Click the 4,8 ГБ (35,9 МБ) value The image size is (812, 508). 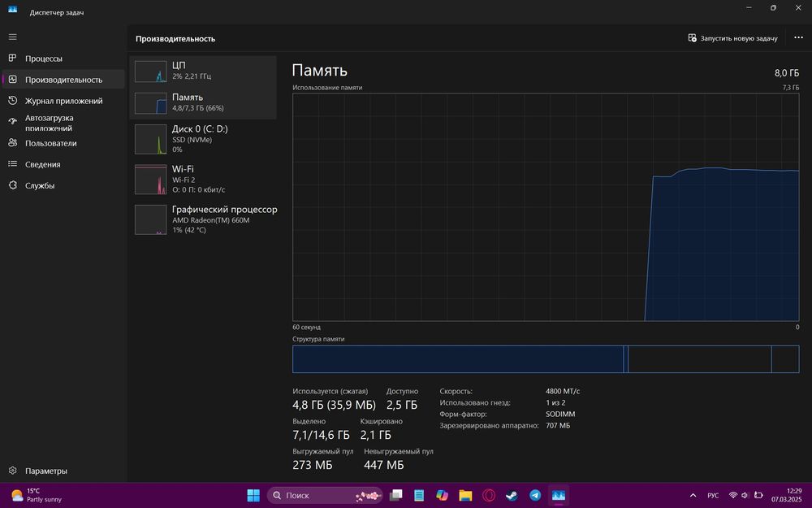point(334,405)
